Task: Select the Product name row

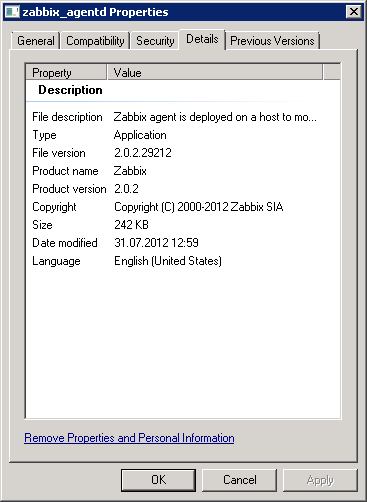Action: tap(183, 171)
